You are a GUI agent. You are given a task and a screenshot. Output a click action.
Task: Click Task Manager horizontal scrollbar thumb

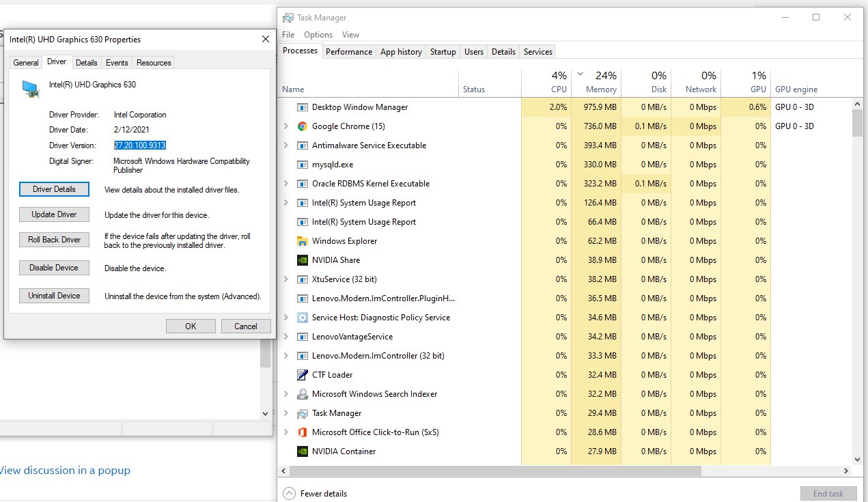[496, 471]
